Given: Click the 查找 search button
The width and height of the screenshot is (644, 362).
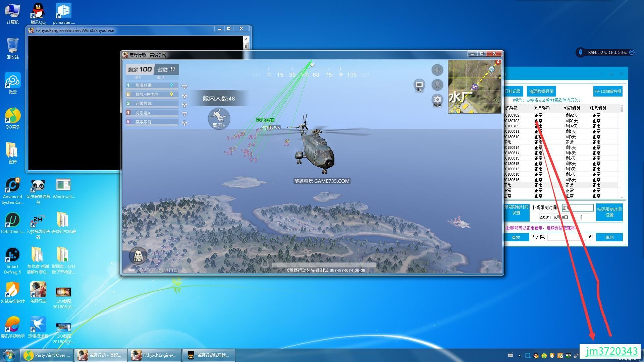Looking at the screenshot, I should point(516,237).
